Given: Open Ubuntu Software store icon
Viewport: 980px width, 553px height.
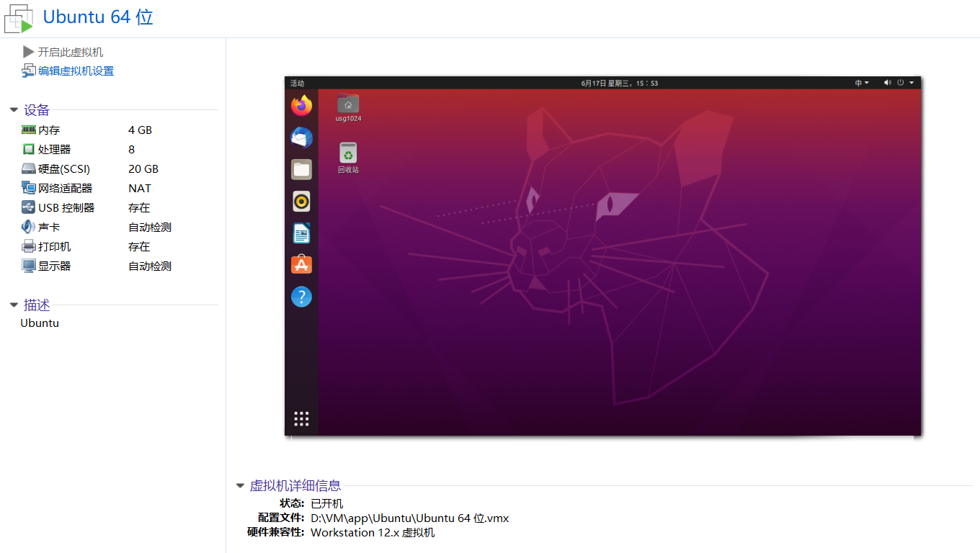Looking at the screenshot, I should coord(301,265).
